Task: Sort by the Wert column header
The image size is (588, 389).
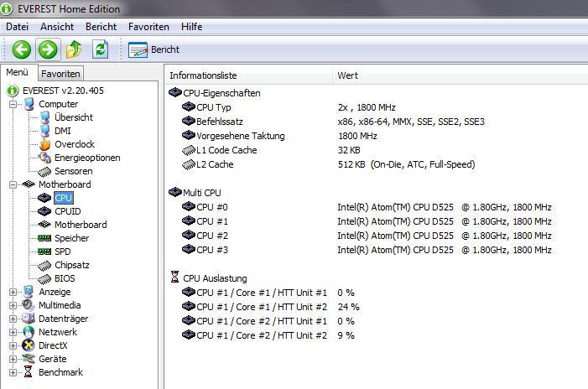Action: tap(461, 75)
